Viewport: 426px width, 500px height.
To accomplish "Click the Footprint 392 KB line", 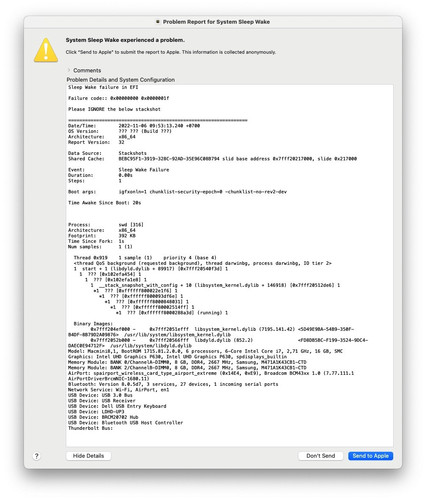I will pos(102,236).
